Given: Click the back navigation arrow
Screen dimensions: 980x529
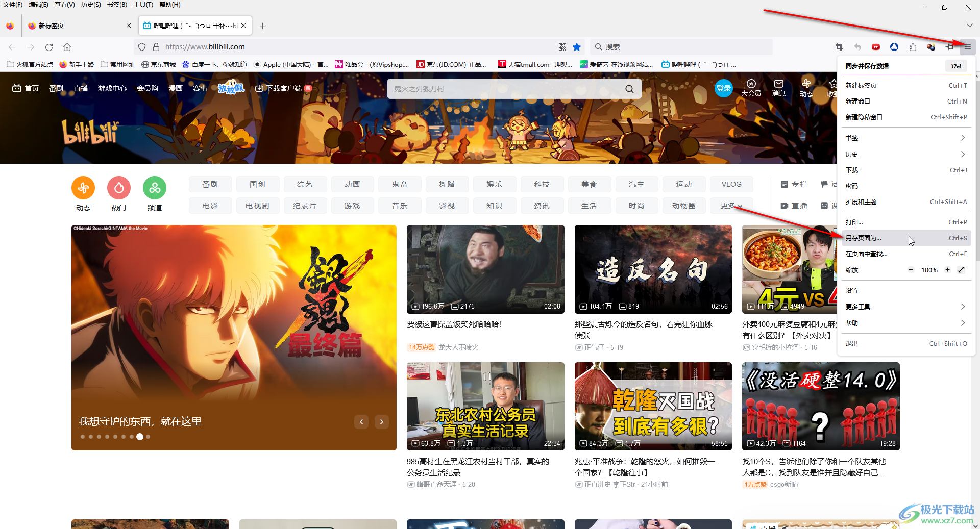Looking at the screenshot, I should (x=12, y=47).
